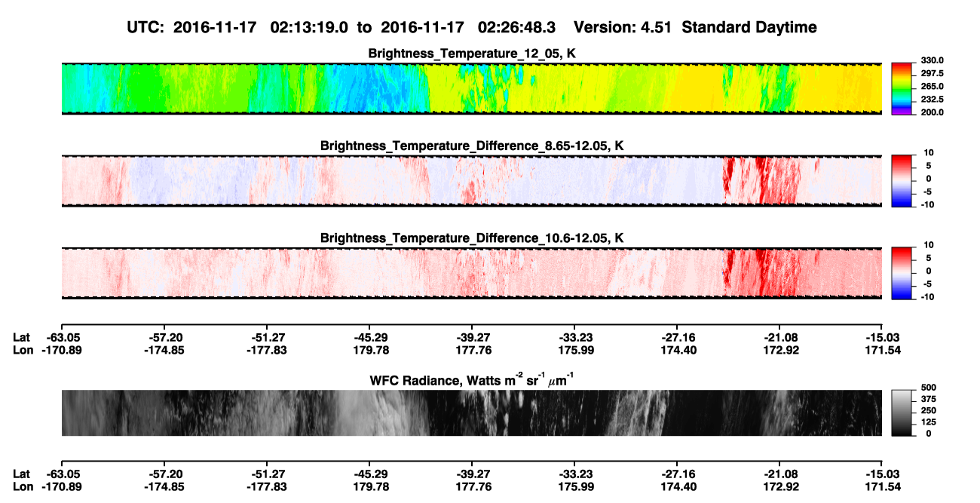Screen dimensions: 980x503
Task: Click the 265.0 colorbar tick label
Action: click(933, 86)
